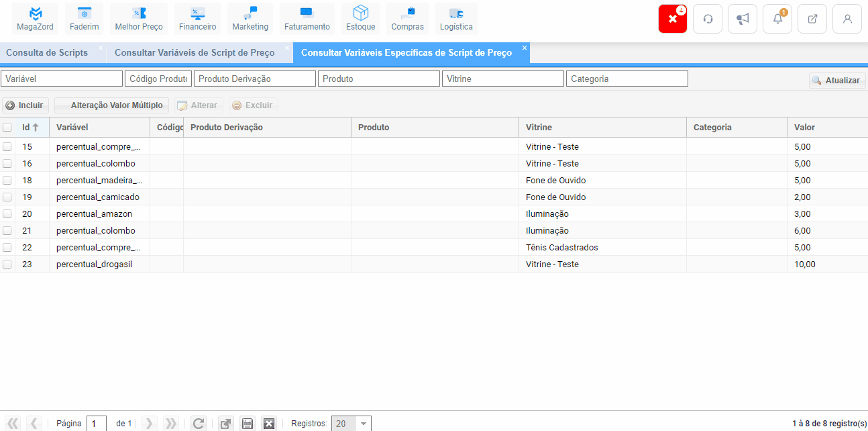The width and height of the screenshot is (868, 431).
Task: Open the Faturamento module
Action: pyautogui.click(x=307, y=19)
